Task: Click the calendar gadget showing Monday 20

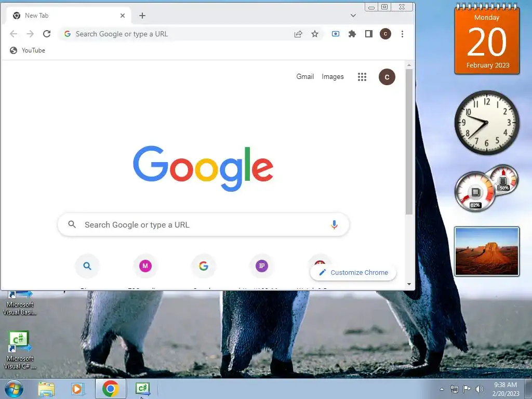Action: (487, 39)
